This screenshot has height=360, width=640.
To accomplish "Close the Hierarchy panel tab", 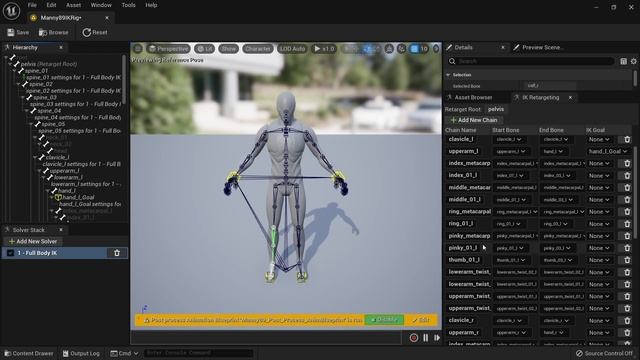I will [x=61, y=47].
